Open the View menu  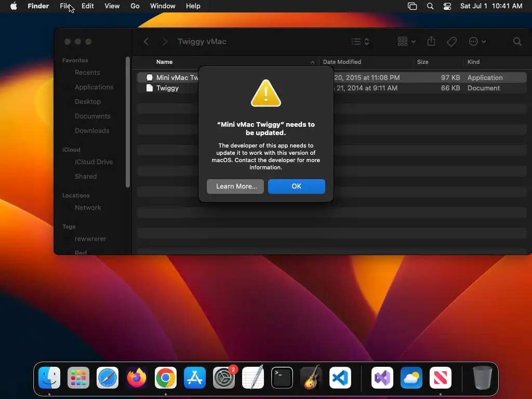click(112, 6)
